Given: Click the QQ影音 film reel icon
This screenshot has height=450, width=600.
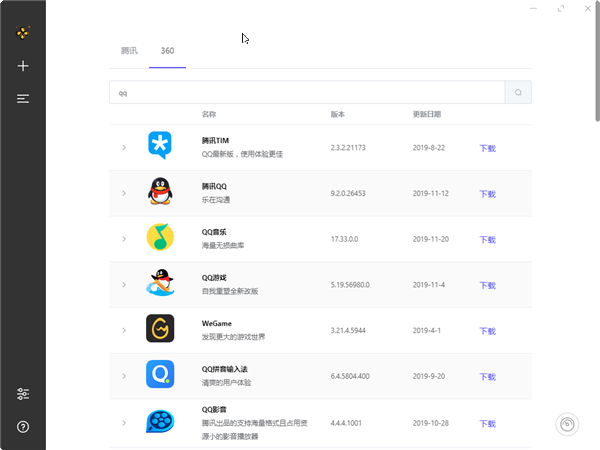Looking at the screenshot, I should click(x=160, y=421).
